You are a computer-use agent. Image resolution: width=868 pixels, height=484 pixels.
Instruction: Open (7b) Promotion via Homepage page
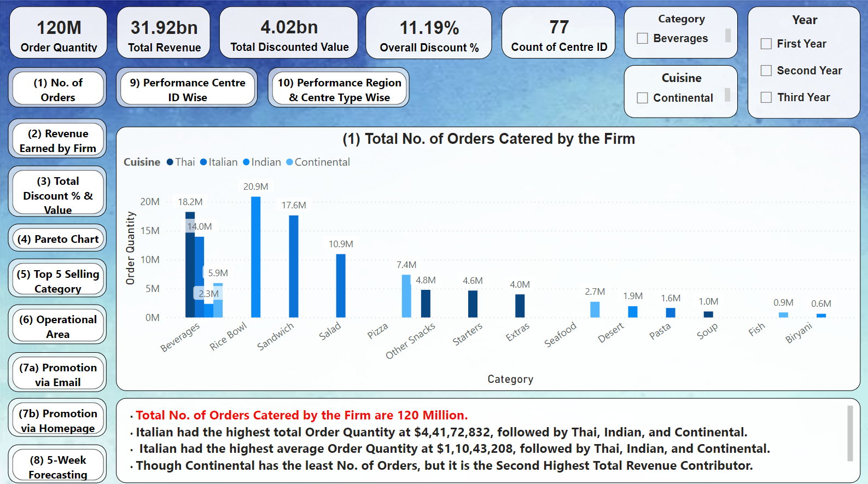57,418
